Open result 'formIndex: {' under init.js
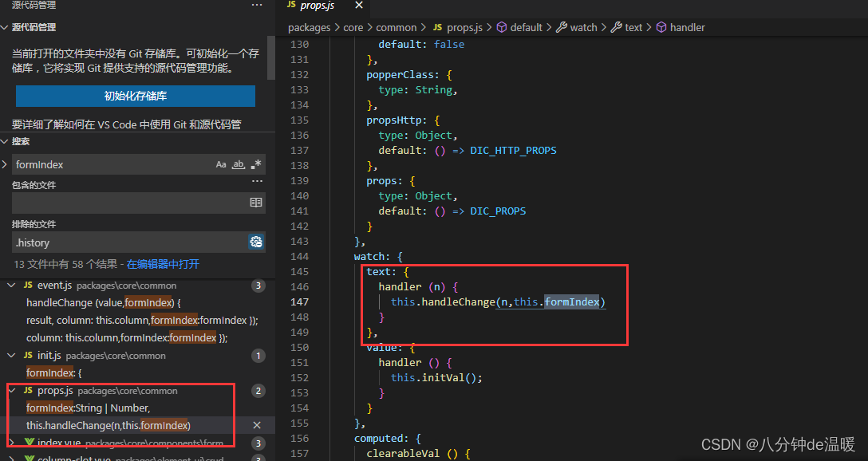868x461 pixels. tap(53, 373)
